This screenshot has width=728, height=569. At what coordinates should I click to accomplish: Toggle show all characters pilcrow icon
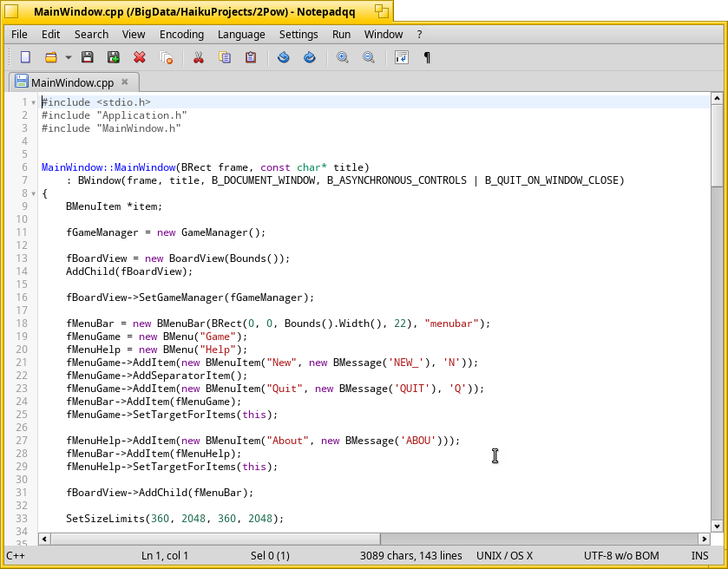[x=427, y=57]
